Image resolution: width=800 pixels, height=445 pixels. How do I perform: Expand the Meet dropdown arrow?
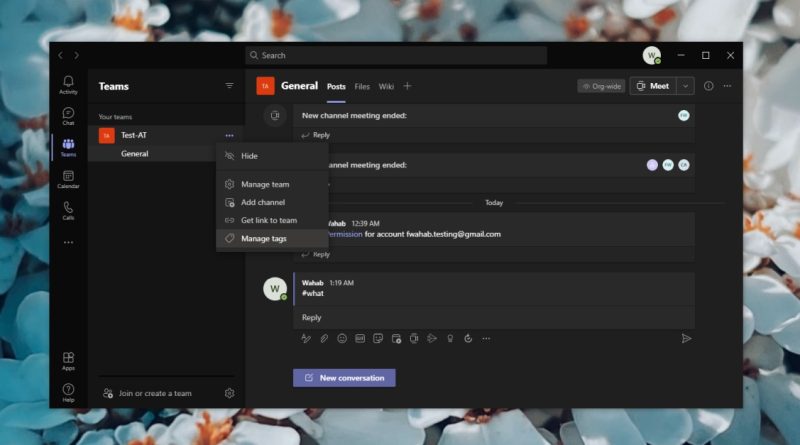click(685, 86)
